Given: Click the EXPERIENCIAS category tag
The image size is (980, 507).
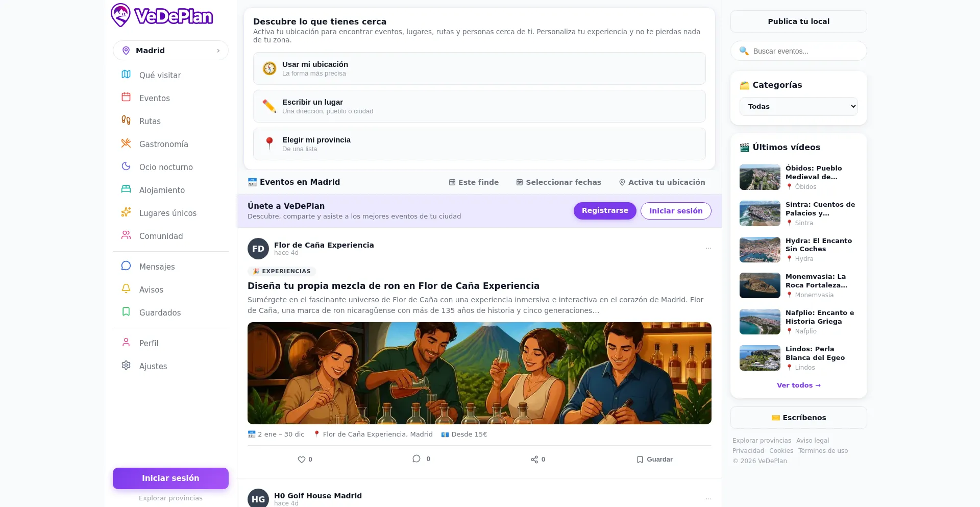Looking at the screenshot, I should pos(282,271).
